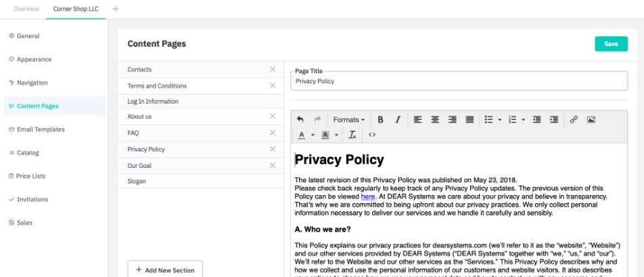
Task: Expand the text color dropdown arrow
Action: pos(313,135)
